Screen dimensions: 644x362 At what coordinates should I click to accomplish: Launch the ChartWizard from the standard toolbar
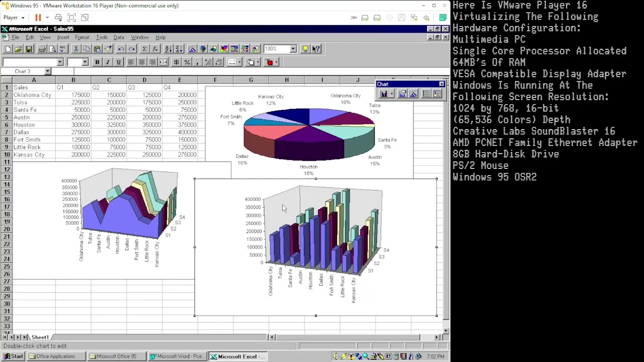click(x=192, y=49)
